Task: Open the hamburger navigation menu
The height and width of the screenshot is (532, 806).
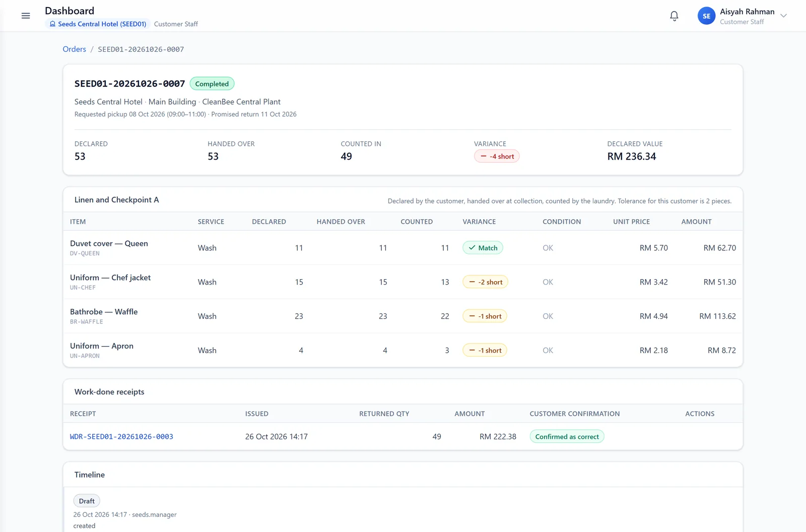Action: click(x=26, y=16)
